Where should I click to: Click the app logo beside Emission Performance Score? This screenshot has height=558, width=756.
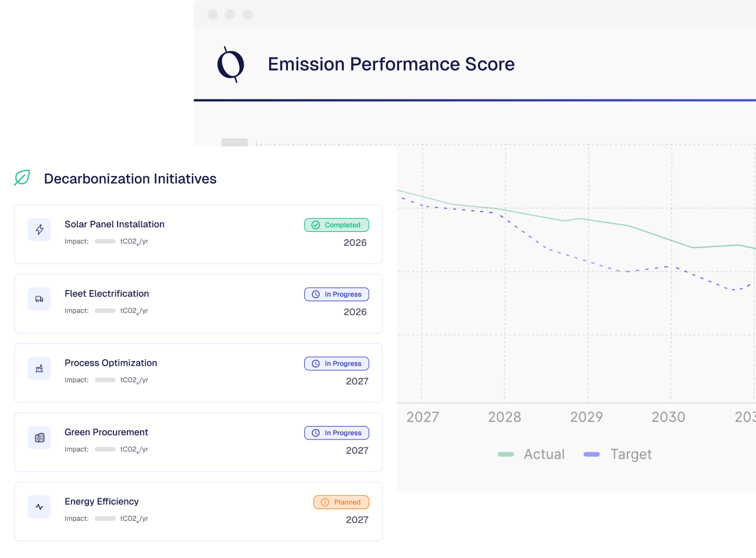(230, 64)
